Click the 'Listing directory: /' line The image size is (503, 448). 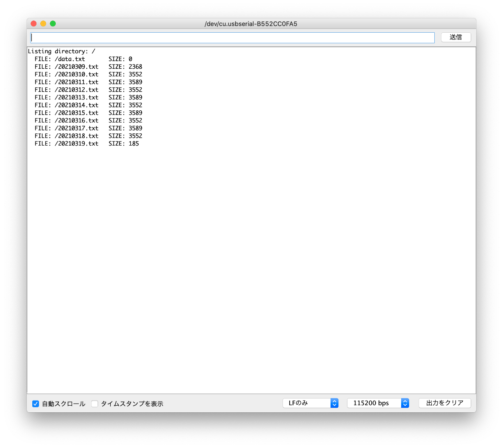(62, 51)
